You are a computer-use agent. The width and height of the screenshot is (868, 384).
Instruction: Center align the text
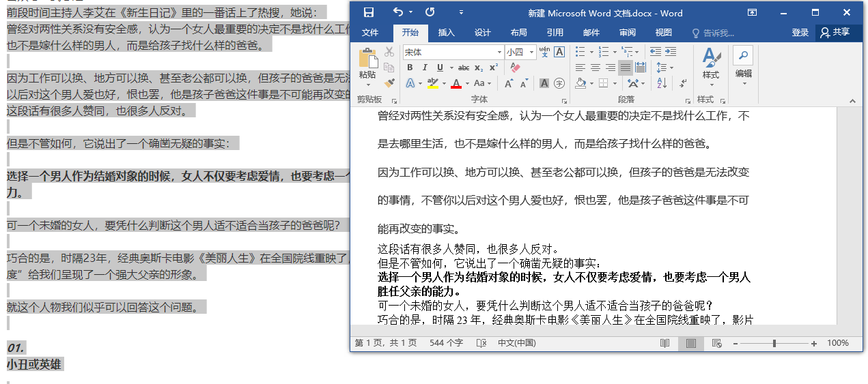click(596, 68)
